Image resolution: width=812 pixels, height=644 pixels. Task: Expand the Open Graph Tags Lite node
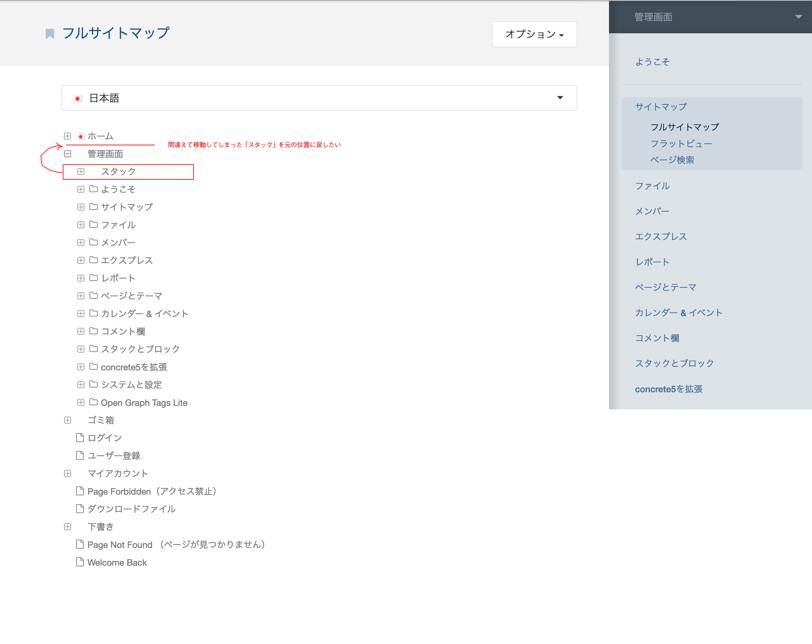coord(81,402)
